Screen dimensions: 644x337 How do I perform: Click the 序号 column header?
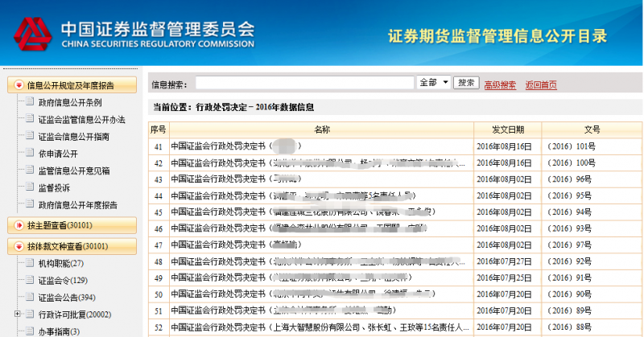[158, 129]
